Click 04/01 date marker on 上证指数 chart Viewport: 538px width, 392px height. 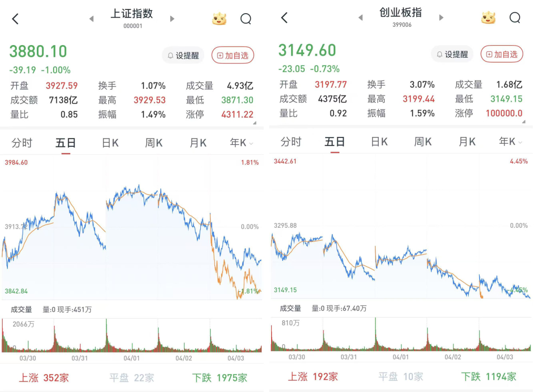click(x=131, y=358)
